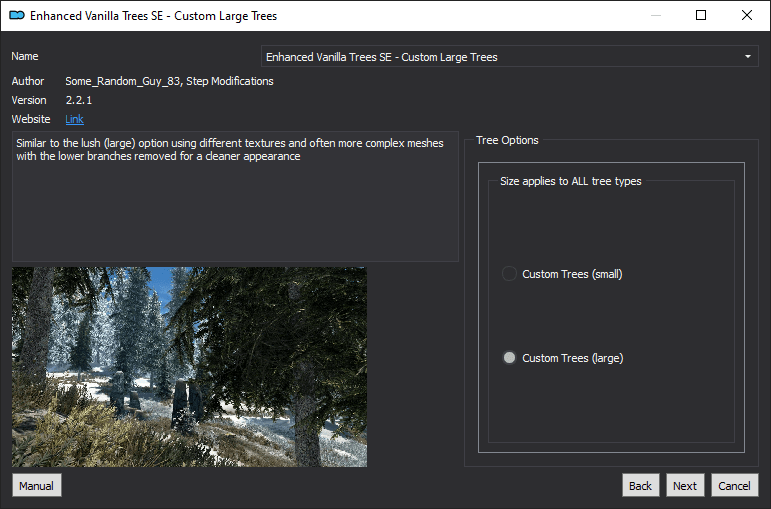
Task: Click the version number 2.2.1
Action: click(79, 100)
